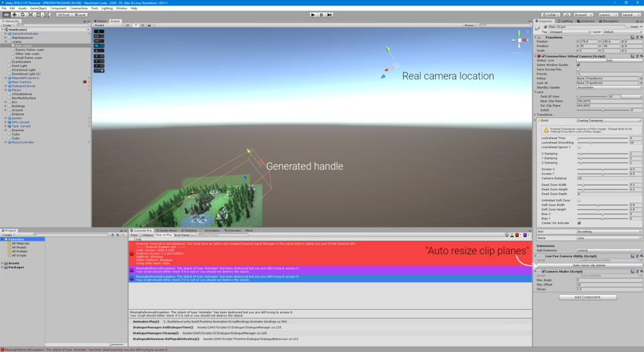Switch to the Navigation tab
Screen dimensions: 644x352
coord(608,21)
